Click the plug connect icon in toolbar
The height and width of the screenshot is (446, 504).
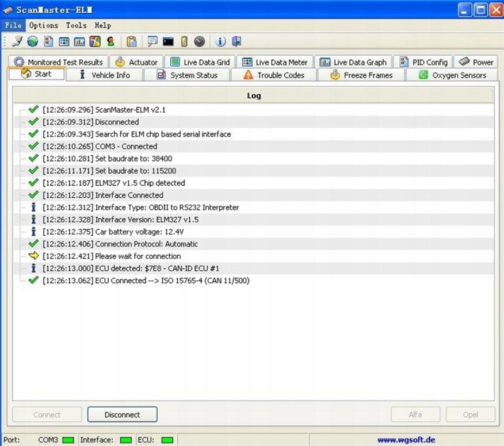tap(17, 41)
